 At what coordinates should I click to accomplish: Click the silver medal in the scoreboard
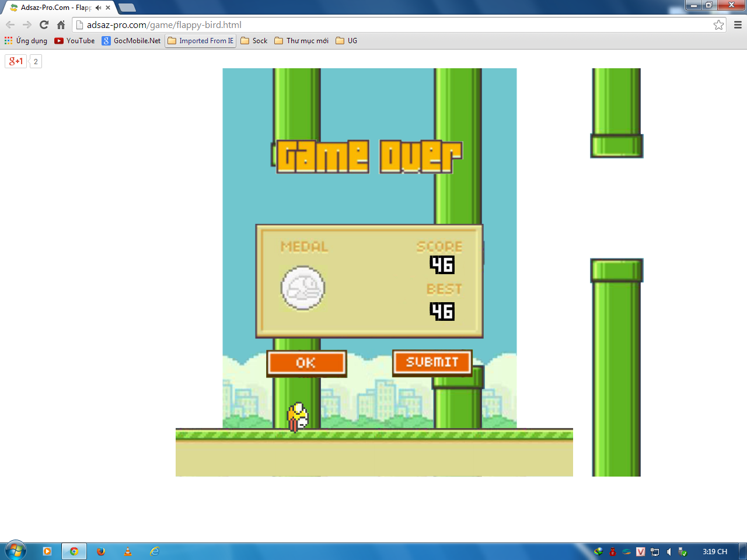303,288
